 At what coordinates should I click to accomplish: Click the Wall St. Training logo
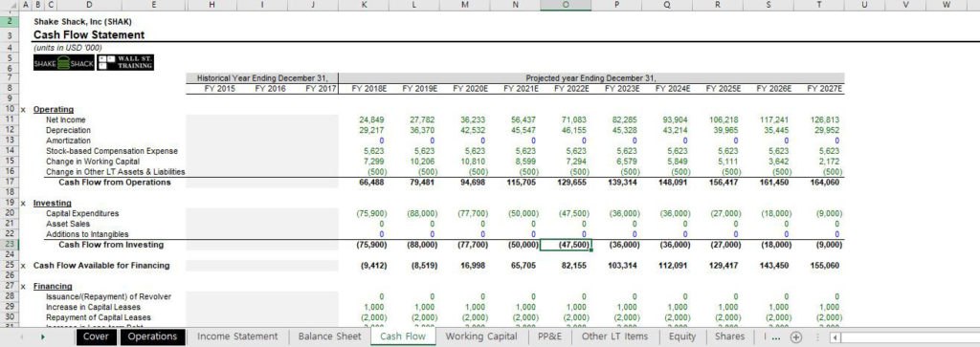click(x=125, y=62)
